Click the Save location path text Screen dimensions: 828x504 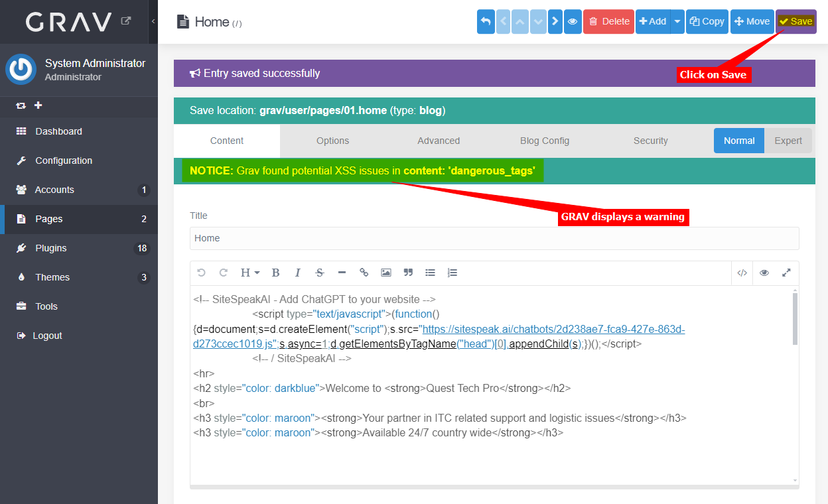pyautogui.click(x=323, y=110)
